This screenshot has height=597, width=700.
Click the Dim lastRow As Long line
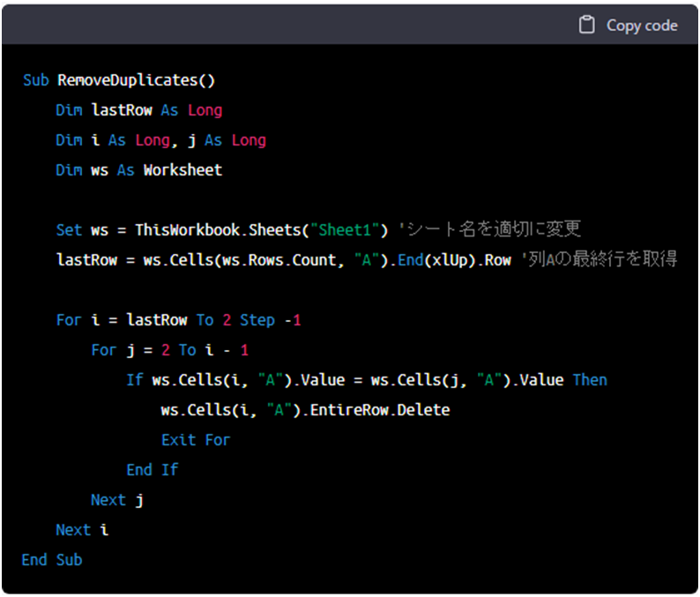tap(138, 110)
